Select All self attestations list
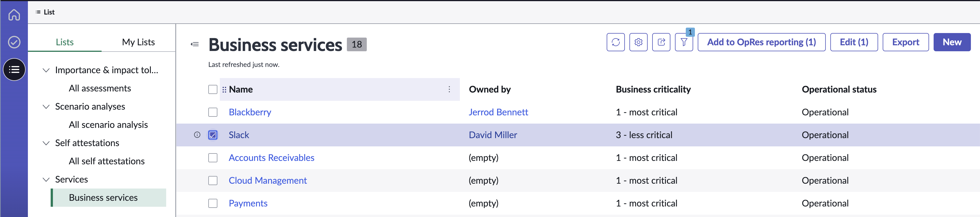 click(106, 161)
